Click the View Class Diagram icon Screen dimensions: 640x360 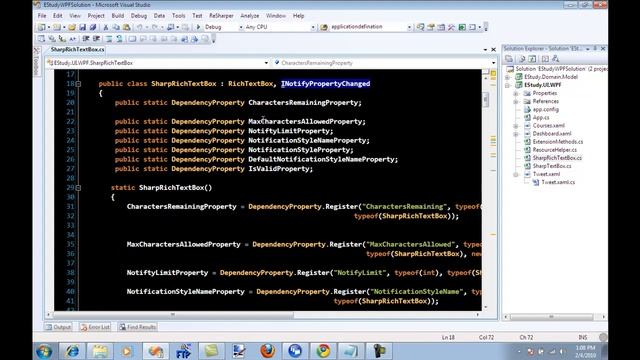[555, 59]
